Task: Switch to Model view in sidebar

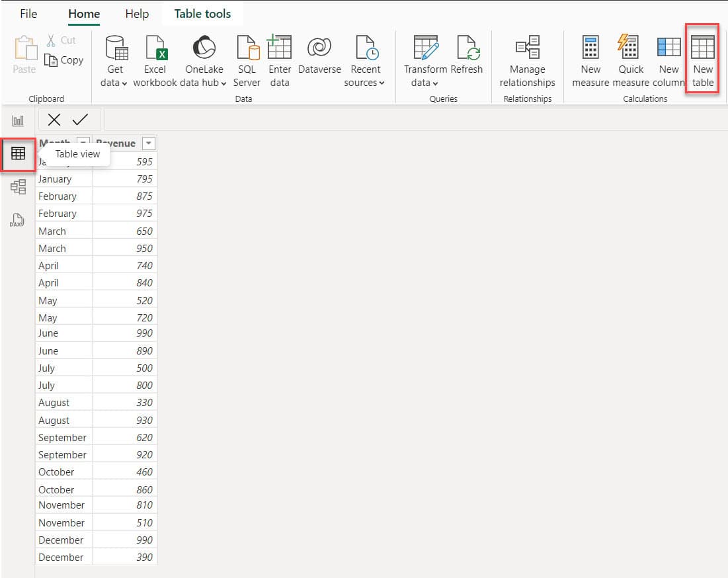Action: click(x=18, y=187)
